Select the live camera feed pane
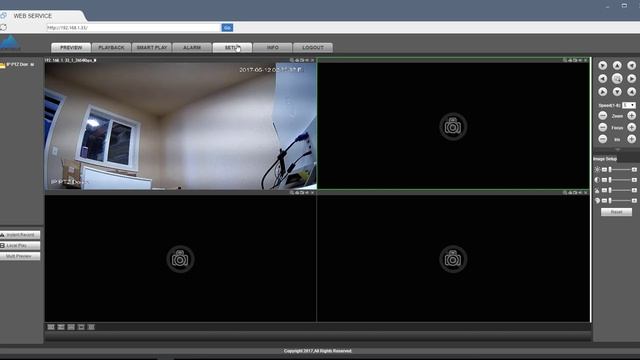The image size is (640, 360). 180,126
